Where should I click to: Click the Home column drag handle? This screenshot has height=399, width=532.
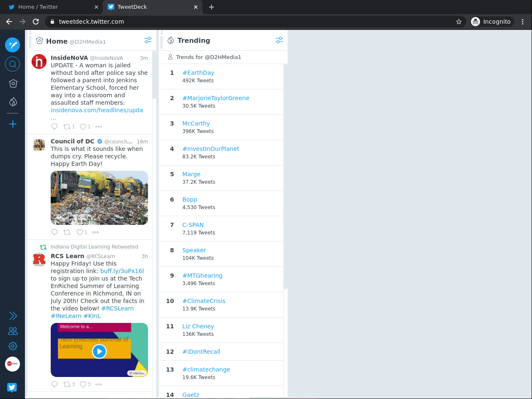pos(30,42)
